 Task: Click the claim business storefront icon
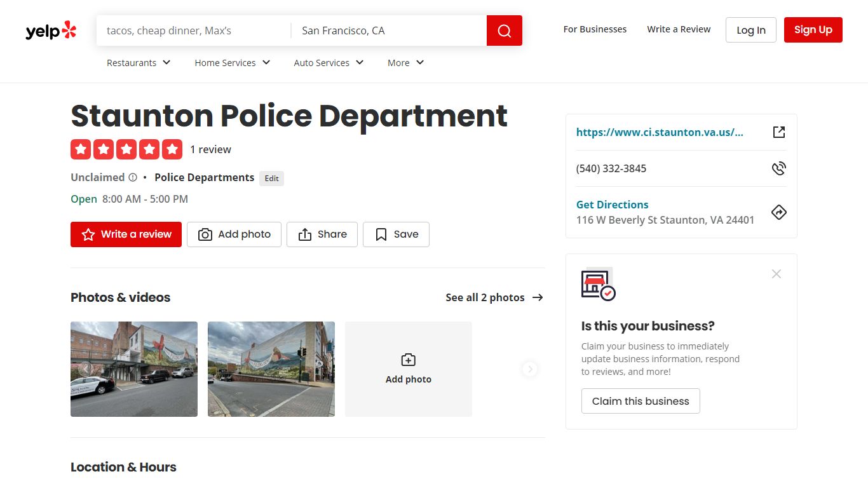(x=599, y=285)
